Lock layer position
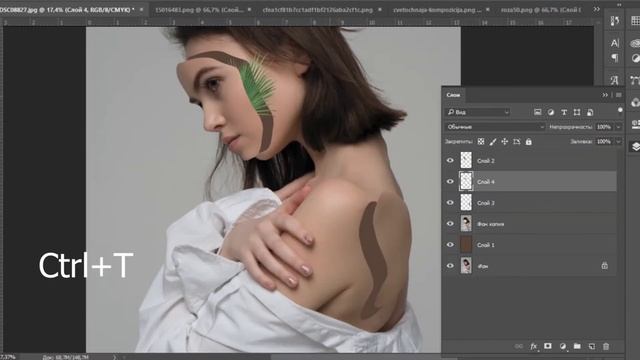Viewport: 640px width, 360px height. pyautogui.click(x=505, y=142)
